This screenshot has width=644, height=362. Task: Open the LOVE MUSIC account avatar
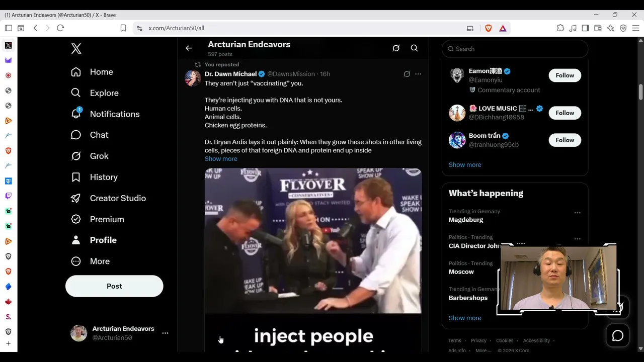[457, 113]
